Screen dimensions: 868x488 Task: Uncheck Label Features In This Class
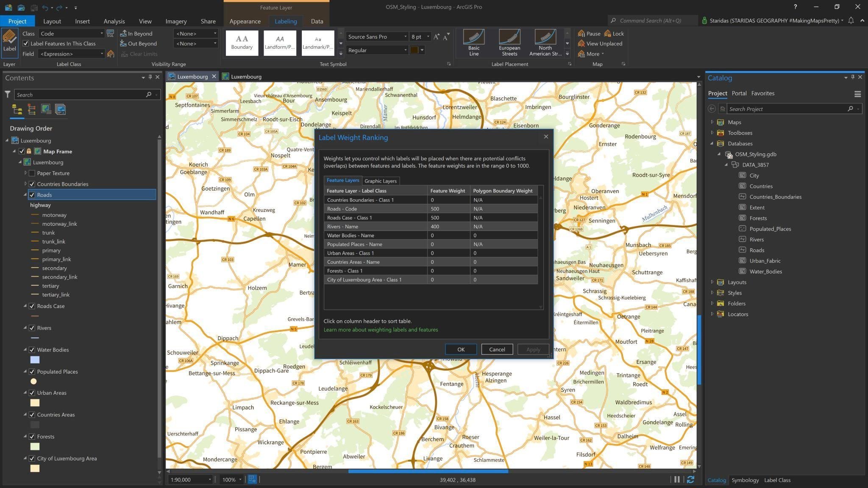[26, 44]
